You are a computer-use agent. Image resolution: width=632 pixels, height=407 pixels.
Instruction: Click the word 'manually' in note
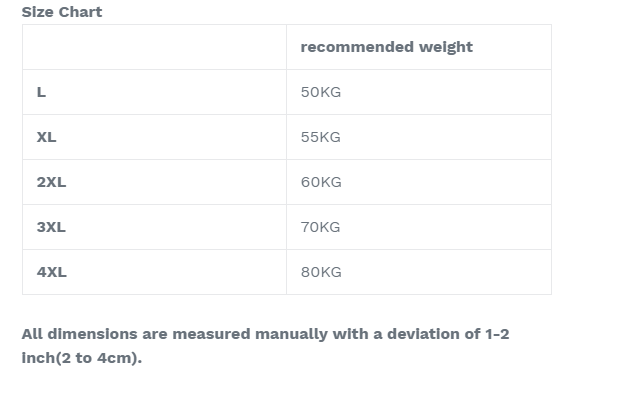(x=291, y=334)
